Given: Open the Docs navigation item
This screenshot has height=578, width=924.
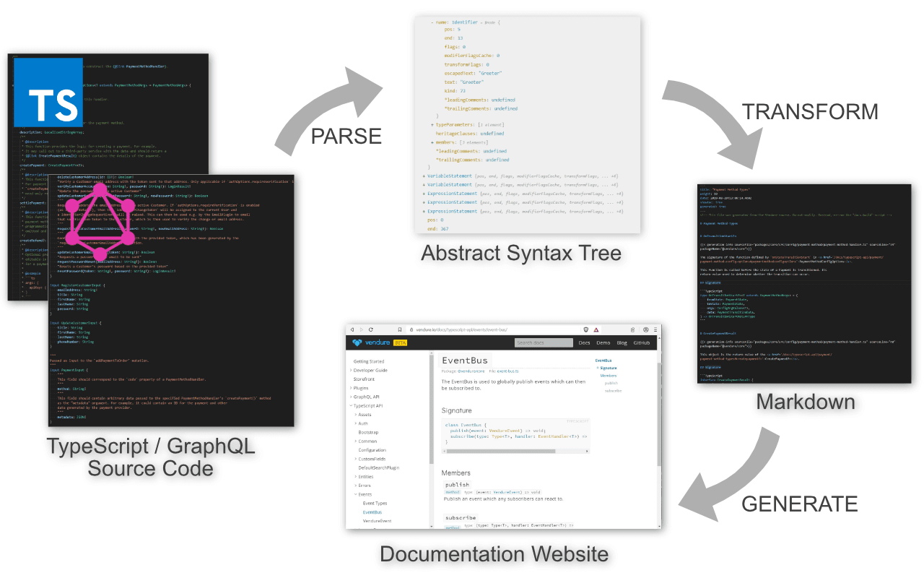Looking at the screenshot, I should [584, 342].
